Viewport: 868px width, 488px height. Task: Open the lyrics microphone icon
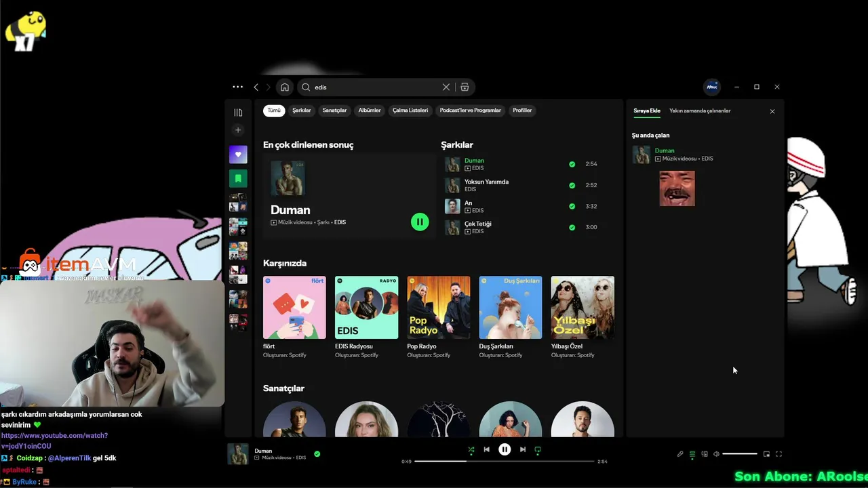[680, 454]
